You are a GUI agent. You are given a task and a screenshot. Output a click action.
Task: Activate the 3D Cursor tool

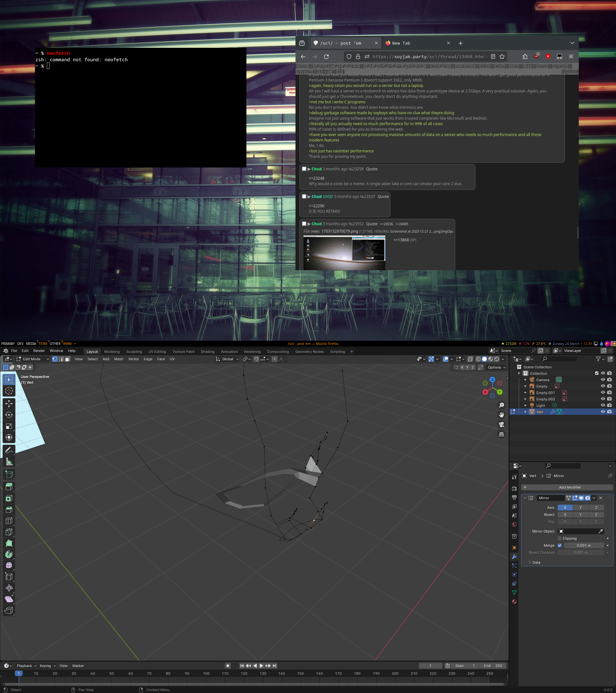9,391
